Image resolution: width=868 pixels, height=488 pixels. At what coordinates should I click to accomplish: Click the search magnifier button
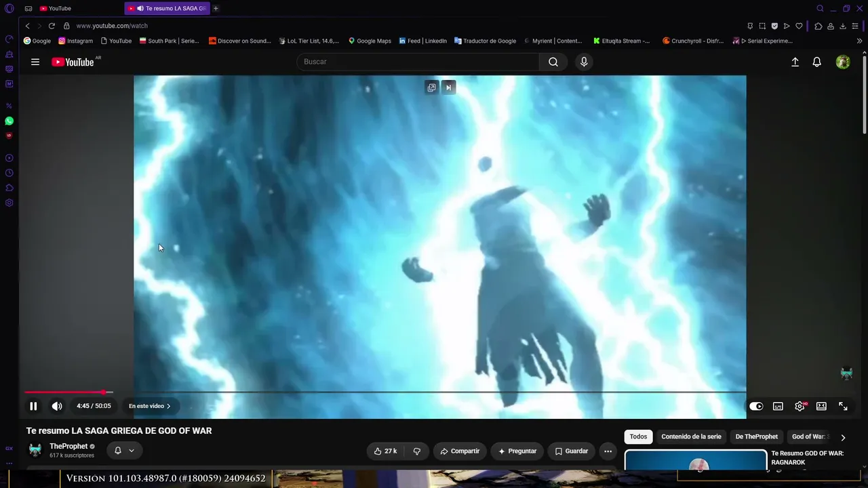click(x=553, y=62)
